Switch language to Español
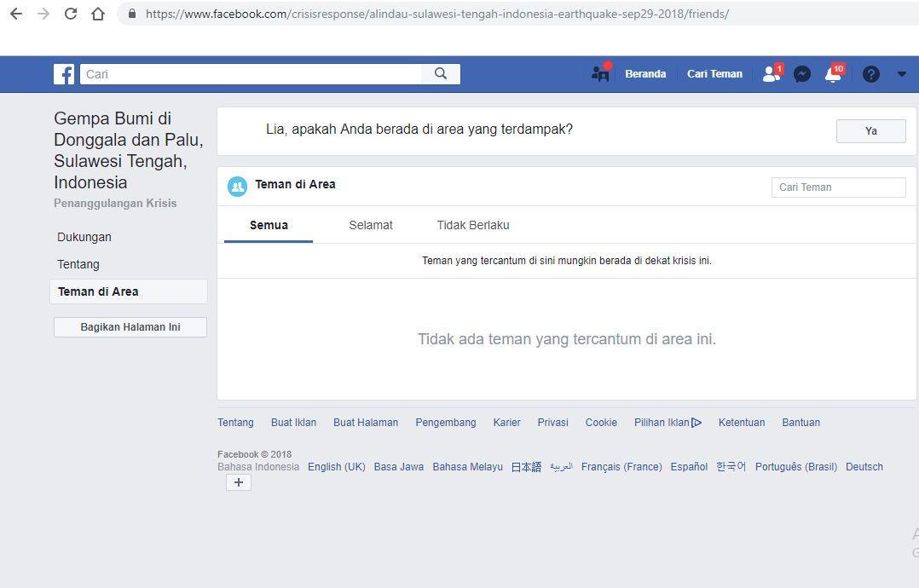 pos(689,467)
